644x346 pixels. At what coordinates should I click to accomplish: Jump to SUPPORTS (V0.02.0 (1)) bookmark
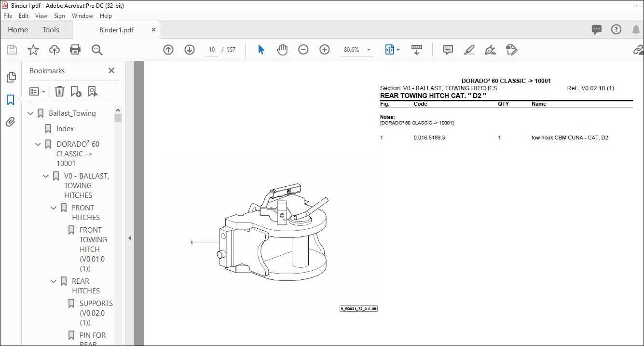click(x=96, y=313)
